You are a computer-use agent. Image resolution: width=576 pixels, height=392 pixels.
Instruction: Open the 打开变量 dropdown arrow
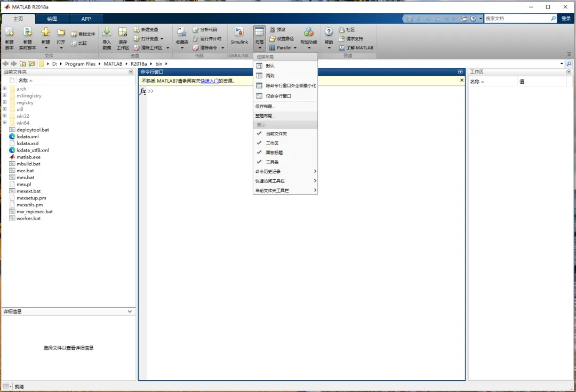162,38
